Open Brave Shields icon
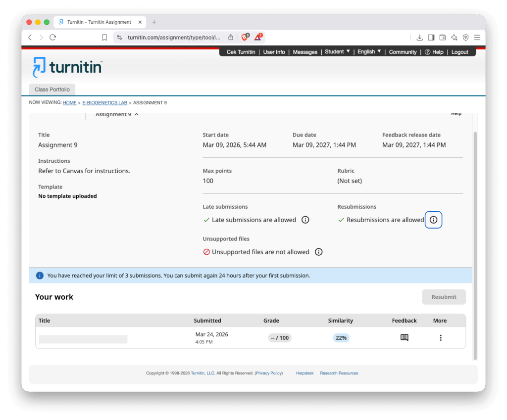Screen dimensions: 507x420 click(x=245, y=37)
